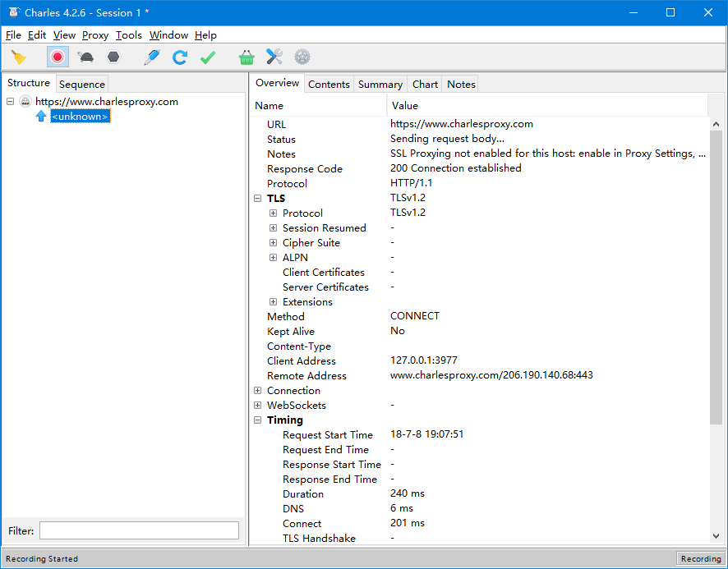Click the blue upload arrow beside unknown
The height and width of the screenshot is (569, 728).
pos(41,116)
